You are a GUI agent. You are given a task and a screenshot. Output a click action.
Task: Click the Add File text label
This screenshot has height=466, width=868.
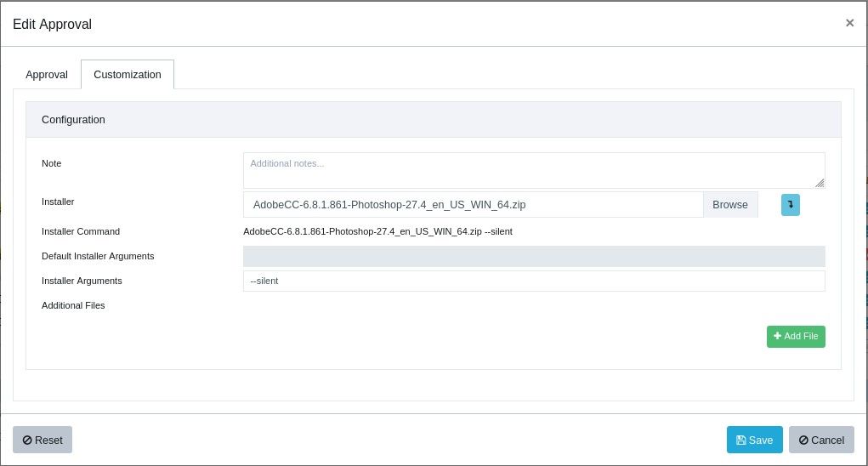pyautogui.click(x=801, y=337)
